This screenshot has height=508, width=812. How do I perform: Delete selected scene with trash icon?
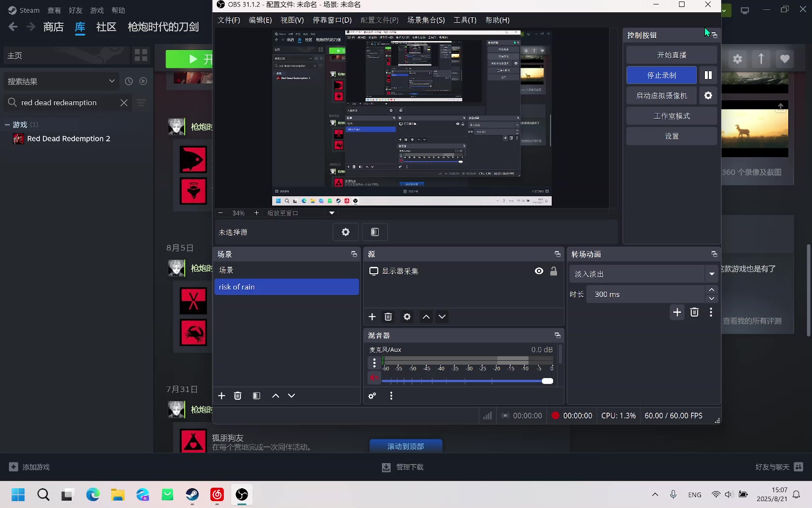238,396
